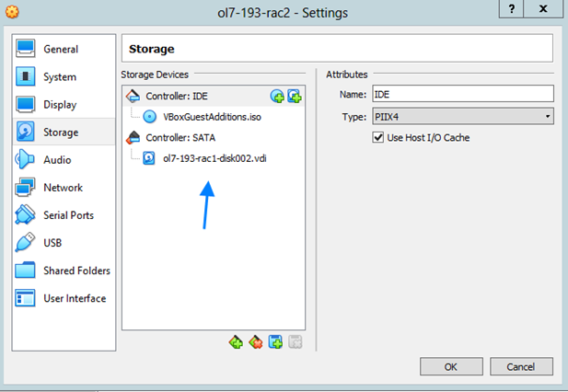Open the controller Type dropdown PIIX4
Image resolution: width=568 pixels, height=392 pixels.
(x=463, y=117)
